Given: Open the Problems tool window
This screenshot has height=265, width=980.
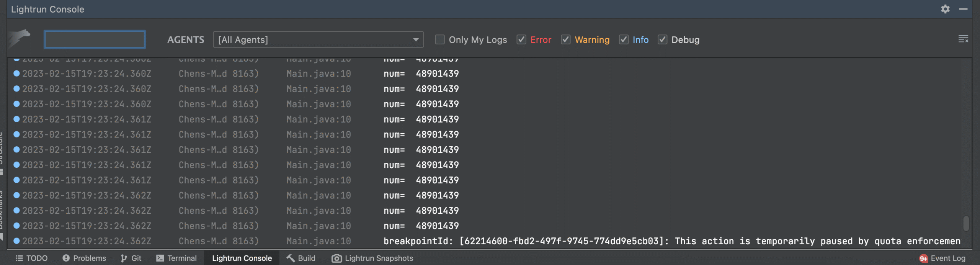Looking at the screenshot, I should (84, 258).
